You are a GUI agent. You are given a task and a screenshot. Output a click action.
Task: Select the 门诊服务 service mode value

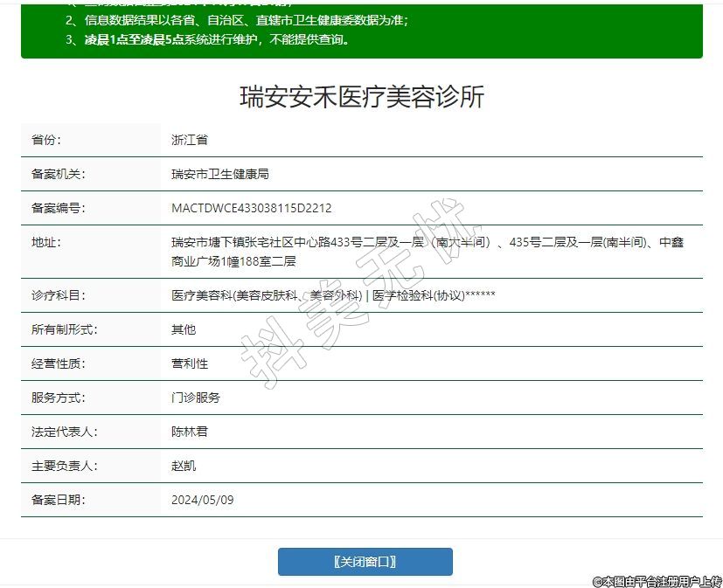[196, 398]
